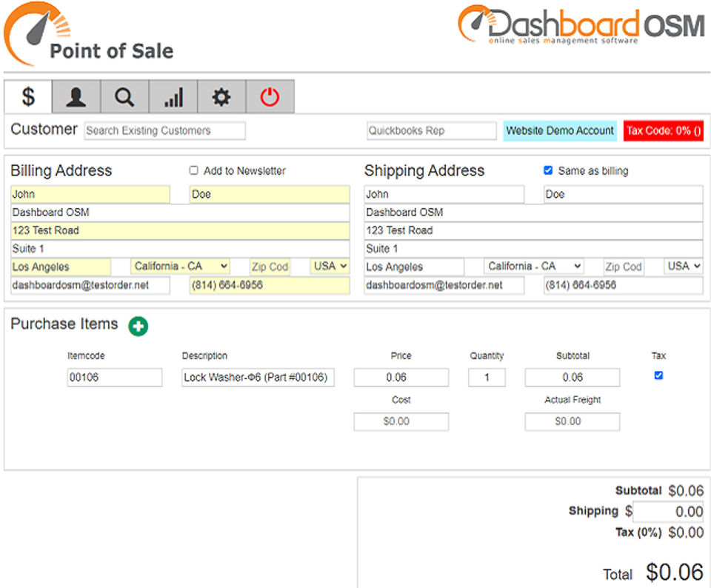
Task: Click billing last name field Doe
Action: [270, 194]
